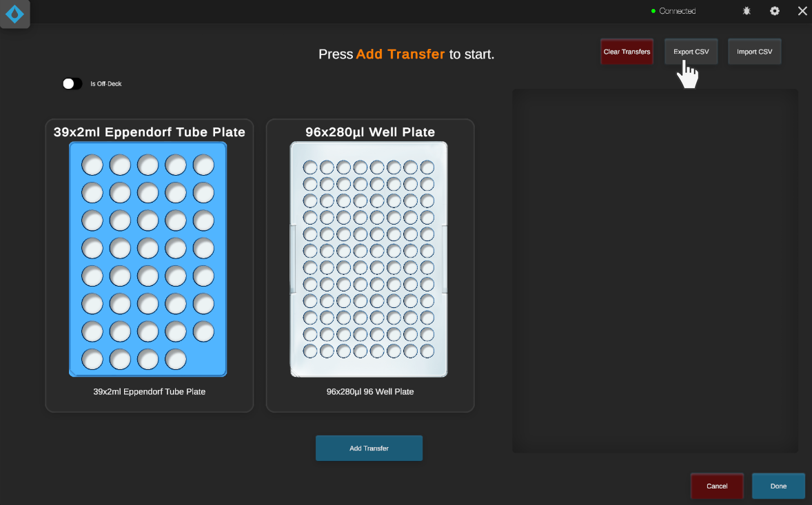Select the top-right well of the 96 Well Plate
The width and height of the screenshot is (812, 505).
point(427,167)
